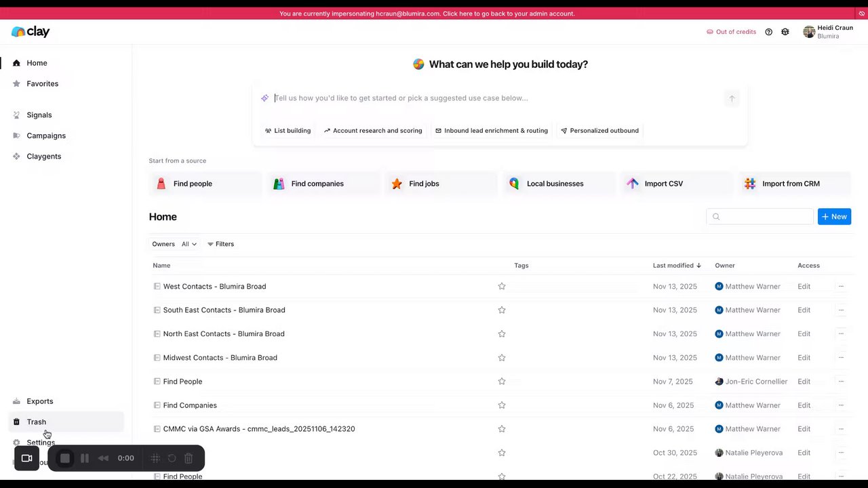Open South East Contacts - Blumira Broad table
Image resolution: width=868 pixels, height=488 pixels.
[224, 310]
